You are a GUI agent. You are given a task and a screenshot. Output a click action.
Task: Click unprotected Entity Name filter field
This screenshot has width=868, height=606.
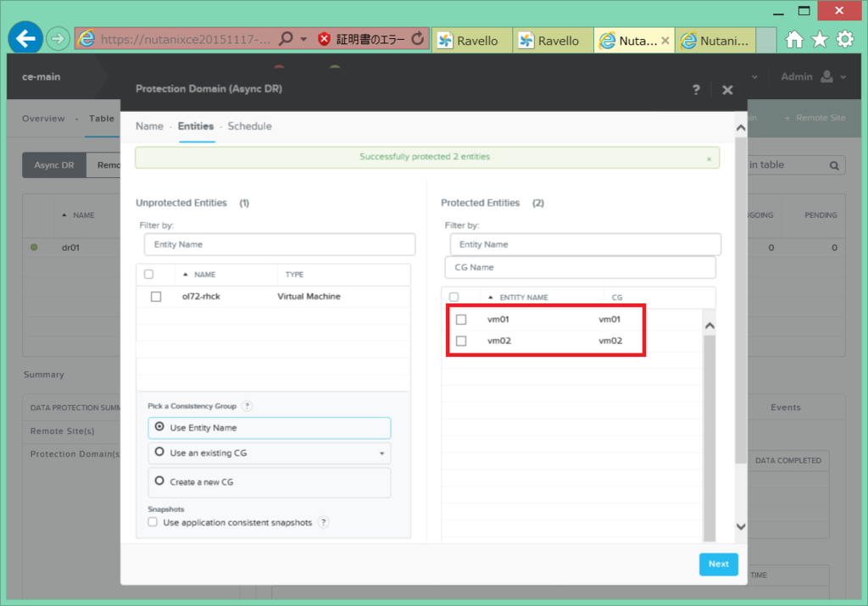click(x=280, y=244)
